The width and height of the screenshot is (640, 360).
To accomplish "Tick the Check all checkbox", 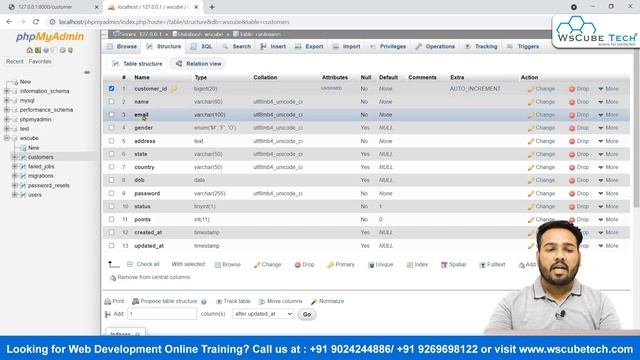I will (x=130, y=264).
